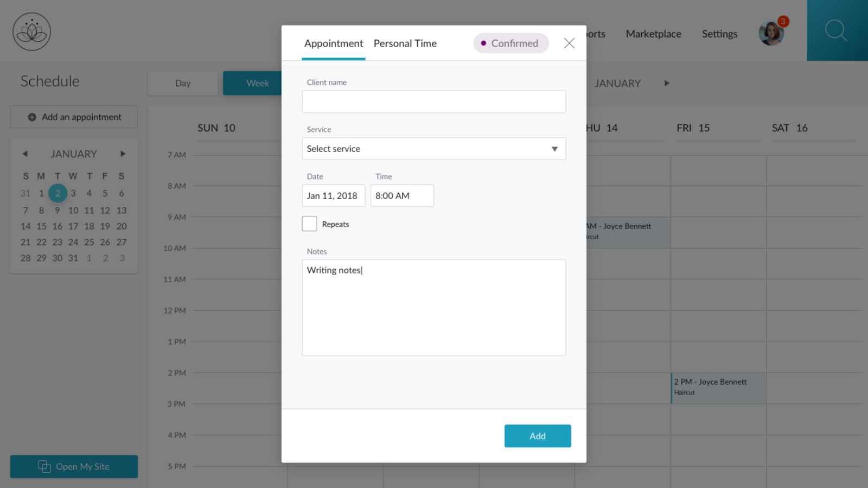Open the user profile avatar
The image size is (868, 488).
[x=770, y=34]
